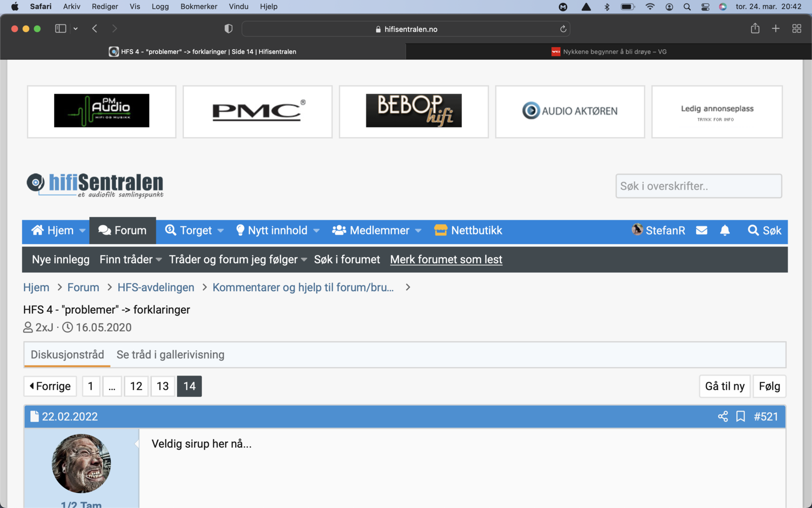Open the PMC sponsor banner
The width and height of the screenshot is (812, 508).
(258, 111)
